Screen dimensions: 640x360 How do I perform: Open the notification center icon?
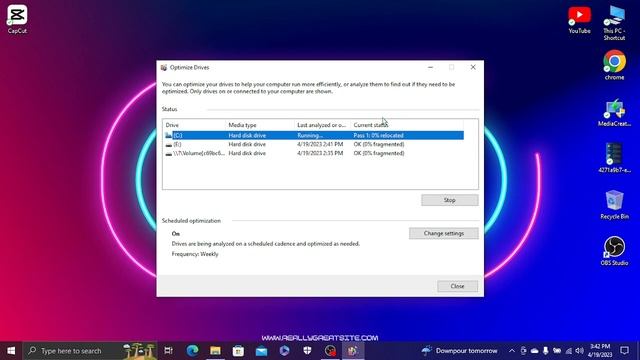[x=624, y=351]
